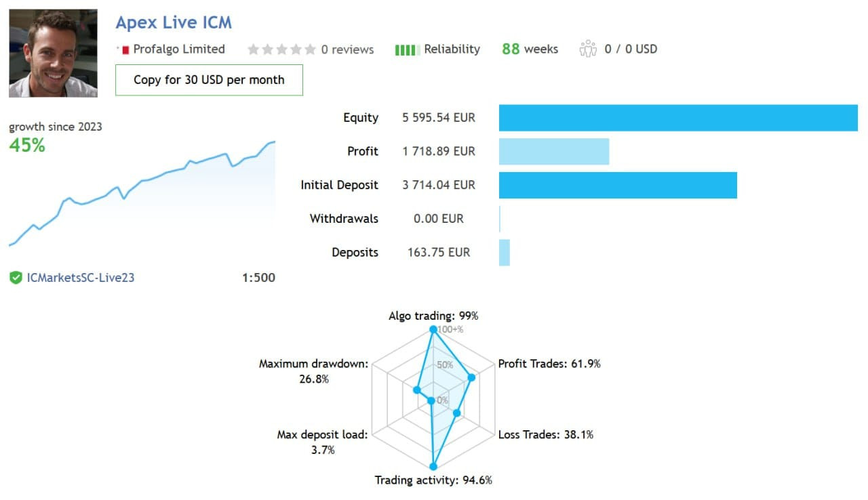Screen dimensions: 868x500
Task: Click the growth line chart
Action: tap(142, 190)
